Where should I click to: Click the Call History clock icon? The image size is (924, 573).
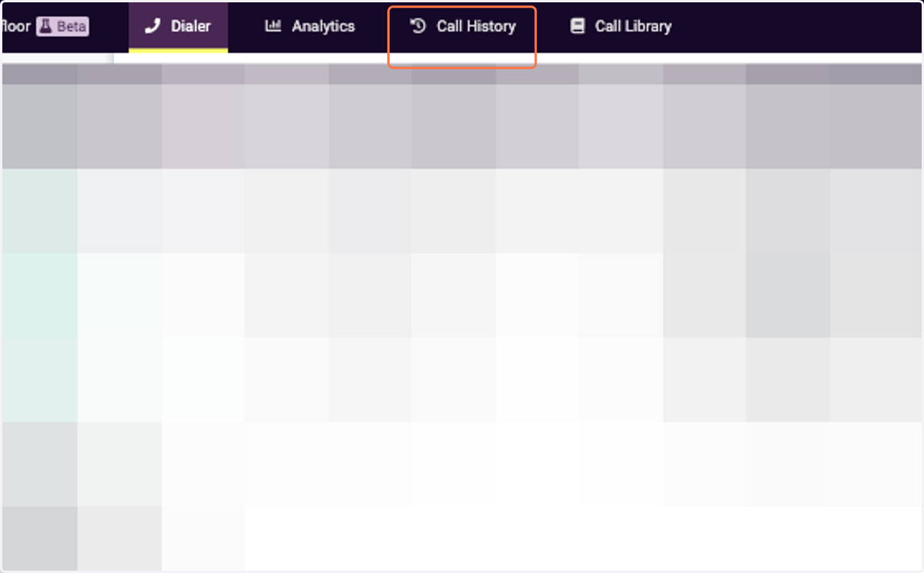(418, 26)
